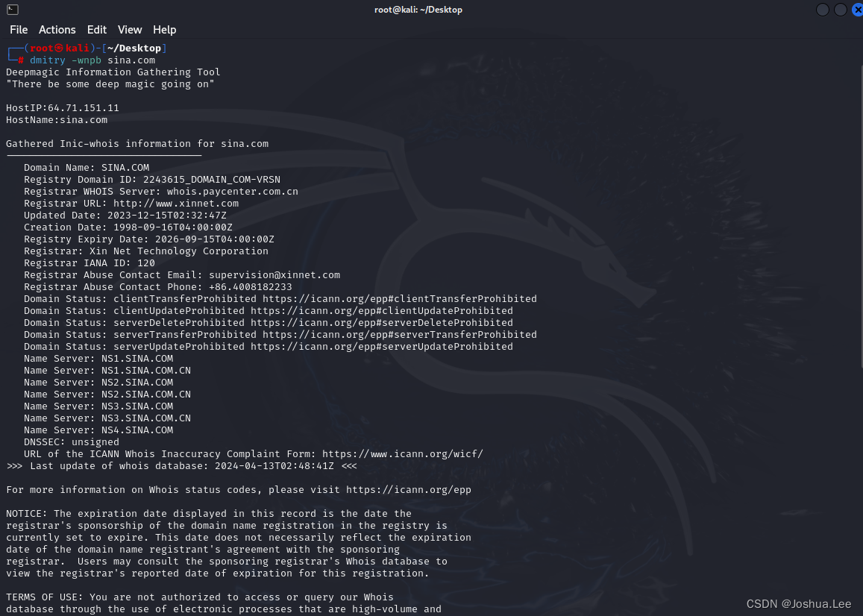Click the window title root@kali: ~/Desktop

coord(418,10)
